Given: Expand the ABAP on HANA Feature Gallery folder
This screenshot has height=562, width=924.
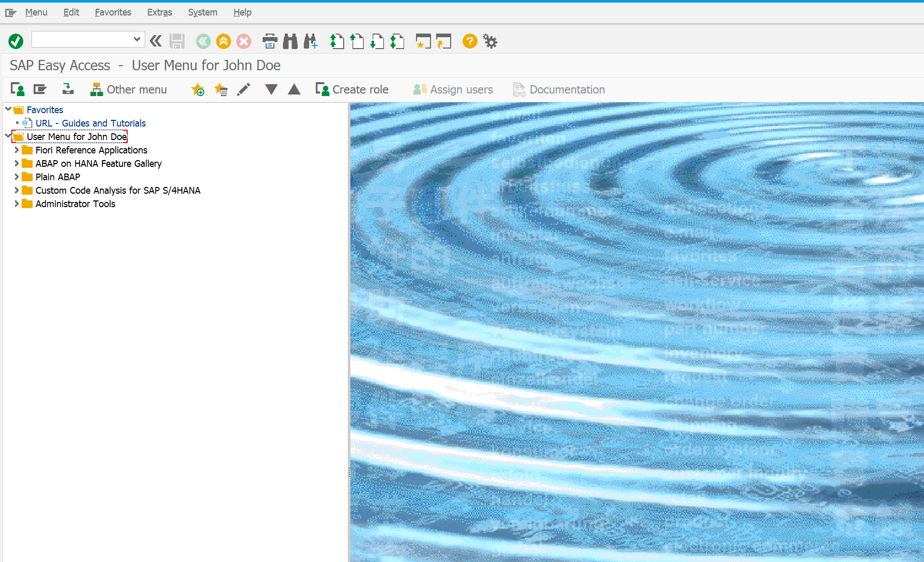Looking at the screenshot, I should 17,163.
